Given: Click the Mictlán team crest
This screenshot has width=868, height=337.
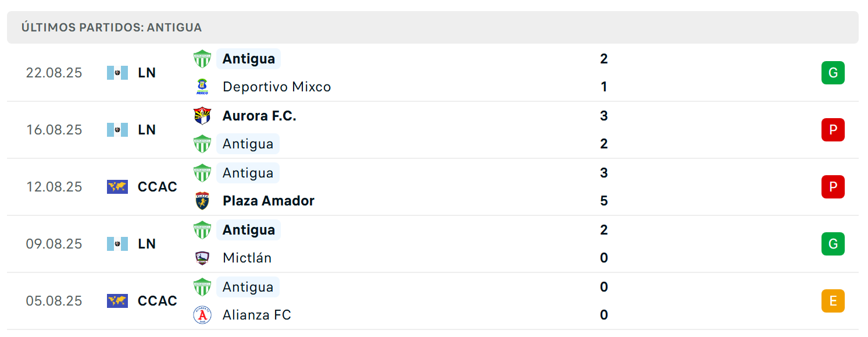Looking at the screenshot, I should (202, 258).
